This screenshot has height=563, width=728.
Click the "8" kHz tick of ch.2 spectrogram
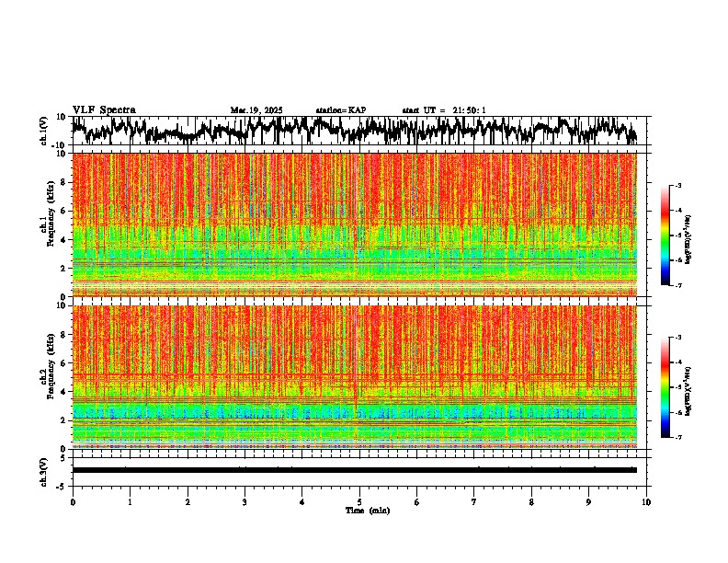click(x=63, y=335)
